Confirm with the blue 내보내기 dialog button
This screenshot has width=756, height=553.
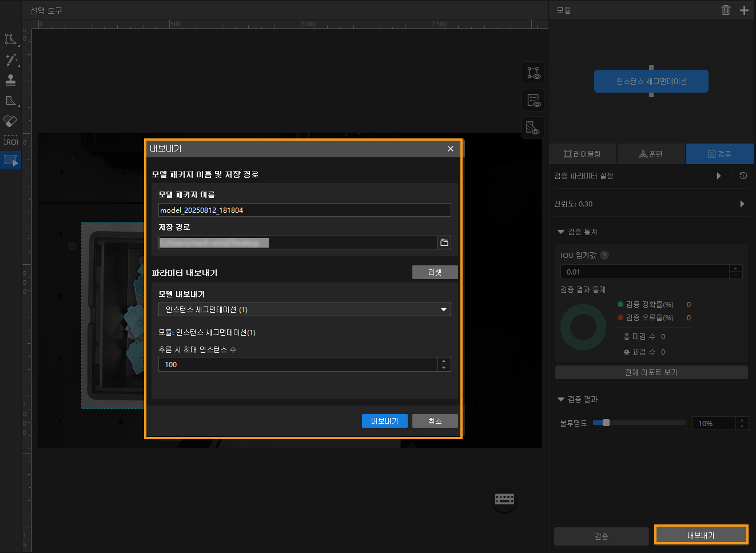click(x=385, y=421)
